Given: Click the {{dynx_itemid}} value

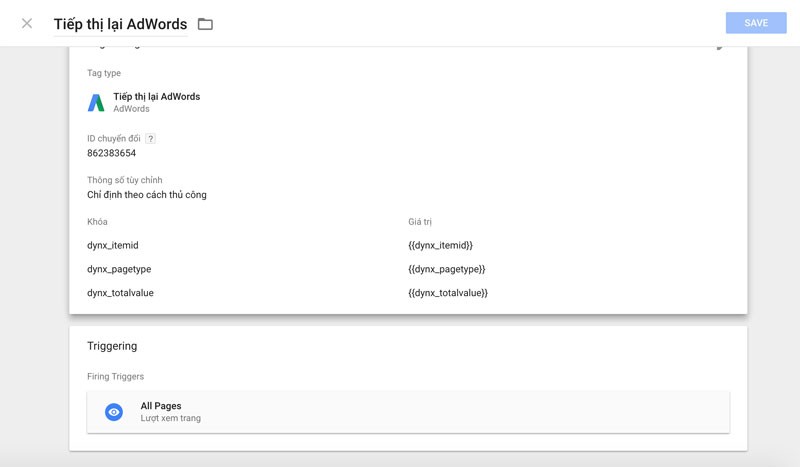Looking at the screenshot, I should pos(440,245).
